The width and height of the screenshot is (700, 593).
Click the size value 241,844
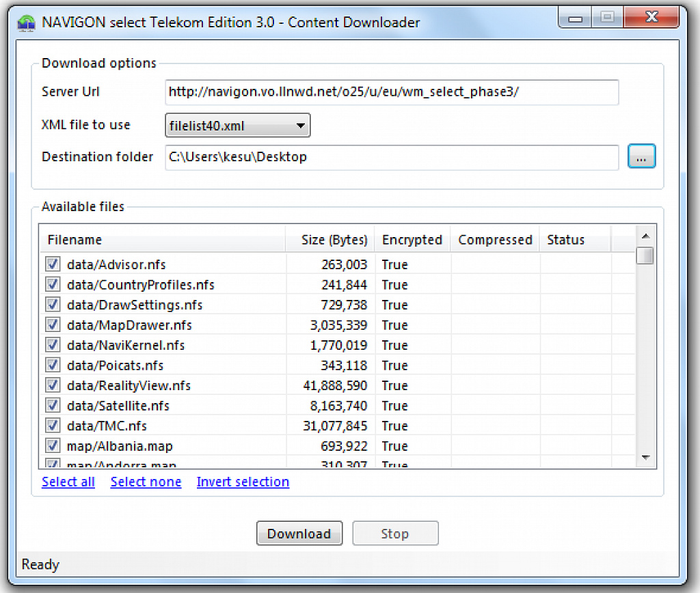point(345,285)
